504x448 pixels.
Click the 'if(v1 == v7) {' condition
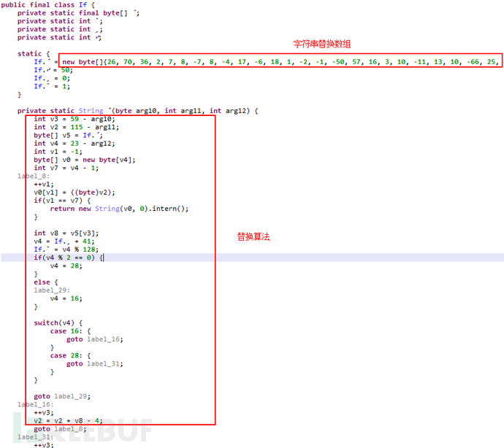coord(62,201)
